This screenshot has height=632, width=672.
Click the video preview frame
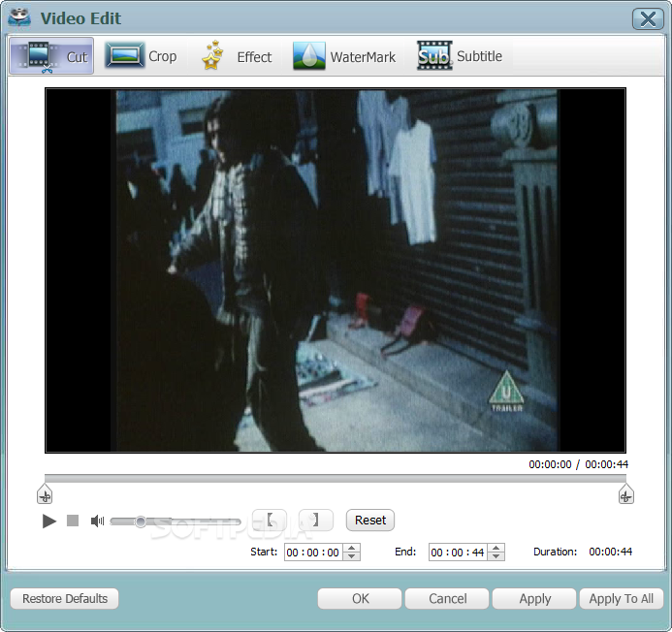click(336, 269)
